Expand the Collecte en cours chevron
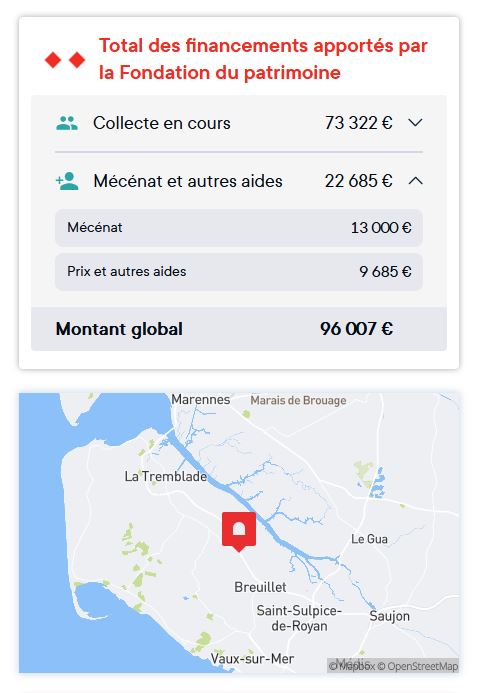Screen dimensions: 480x693 tap(415, 122)
